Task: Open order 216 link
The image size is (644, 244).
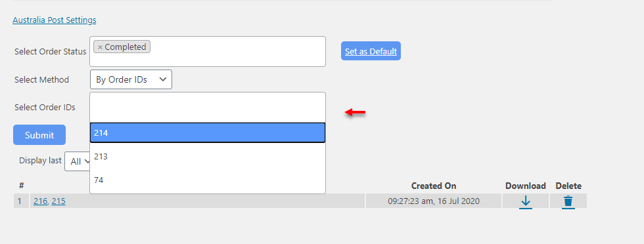Action: 40,201
